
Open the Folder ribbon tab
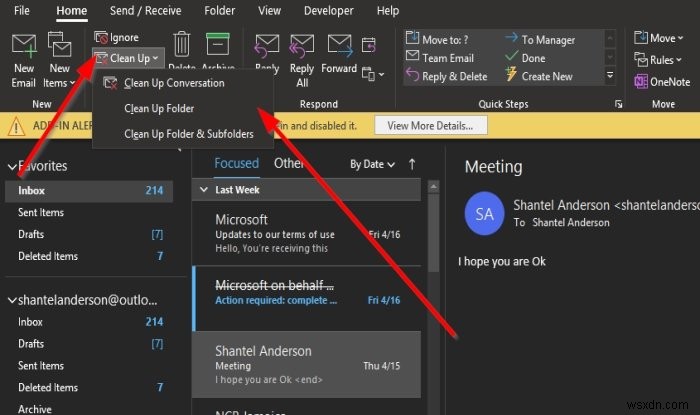[219, 10]
